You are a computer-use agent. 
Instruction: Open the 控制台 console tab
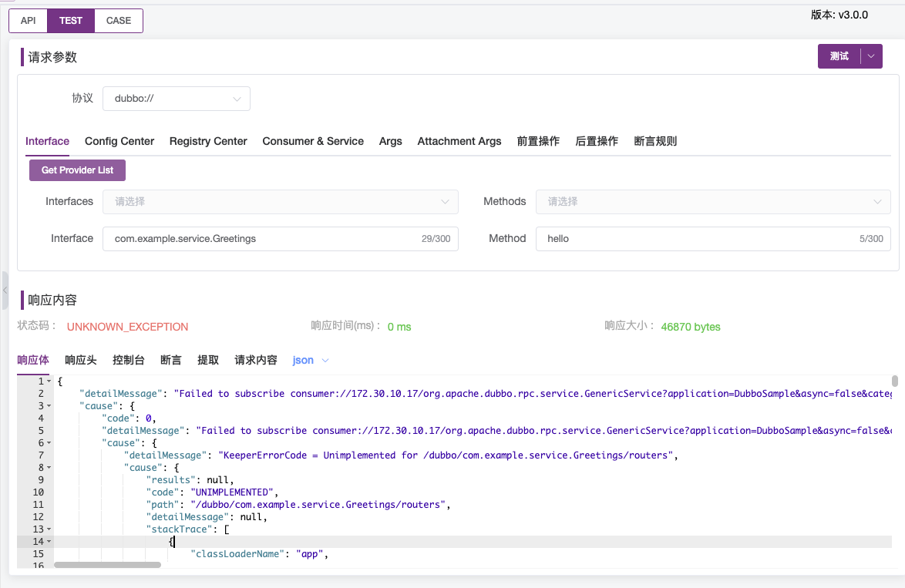point(128,360)
